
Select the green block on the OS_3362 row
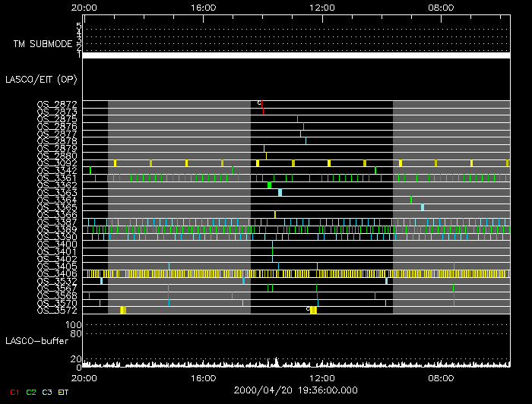click(x=269, y=185)
